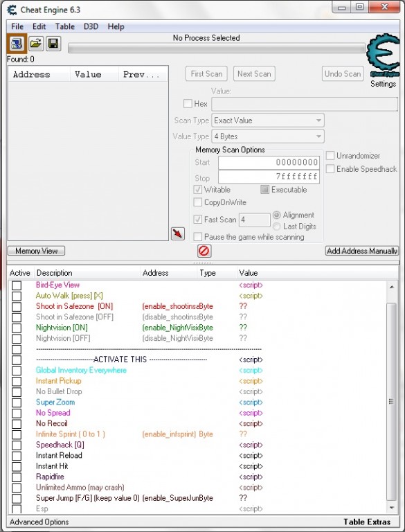Image resolution: width=405 pixels, height=532 pixels.
Task: Activate the Bird-Eye View checkbox
Action: point(17,285)
